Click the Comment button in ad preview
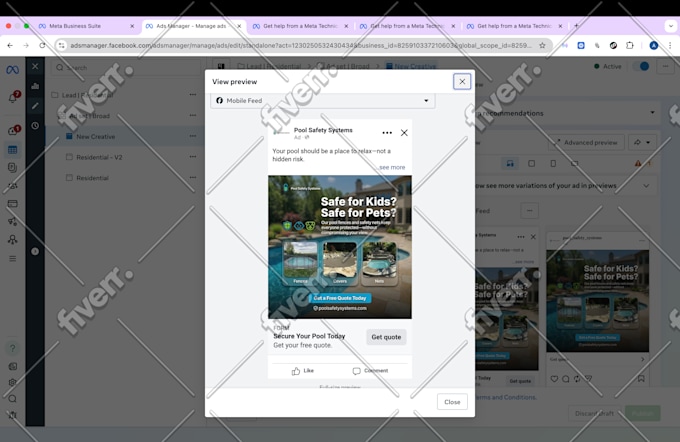 click(x=370, y=371)
